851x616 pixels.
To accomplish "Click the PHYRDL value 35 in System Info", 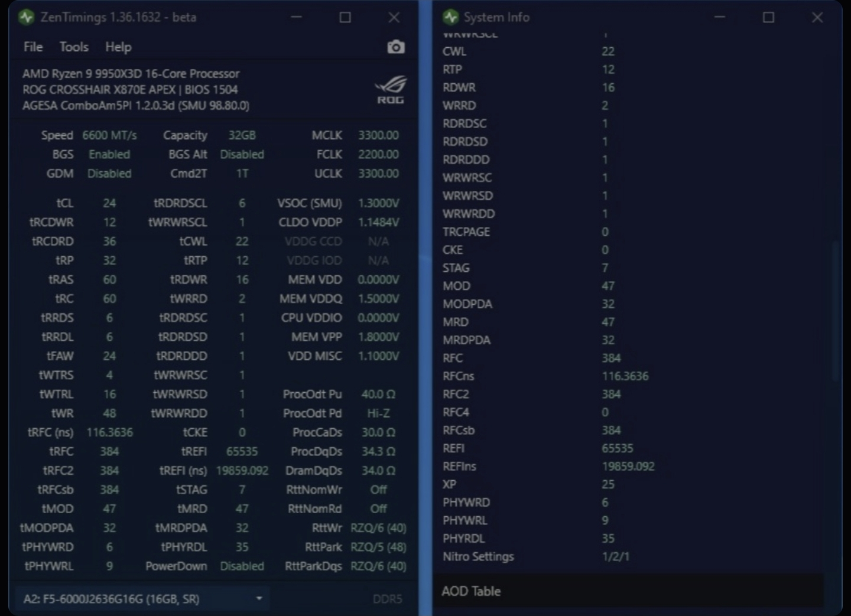I will 608,539.
